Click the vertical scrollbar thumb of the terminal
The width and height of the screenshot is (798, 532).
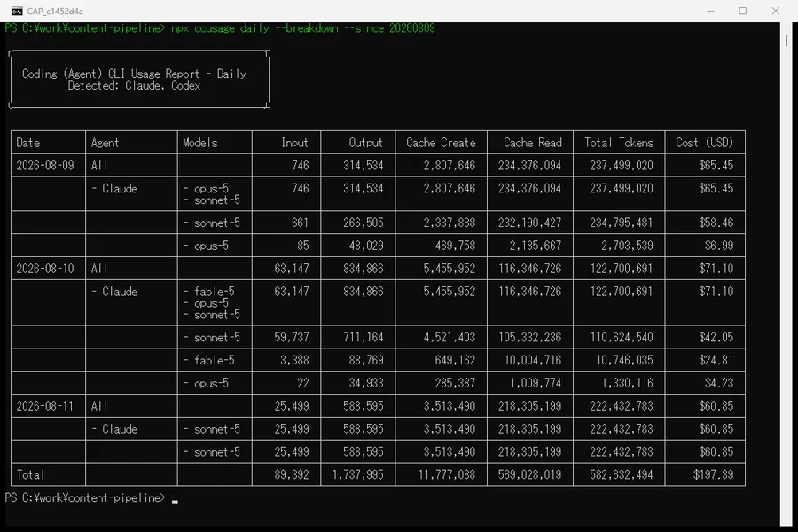[786, 41]
